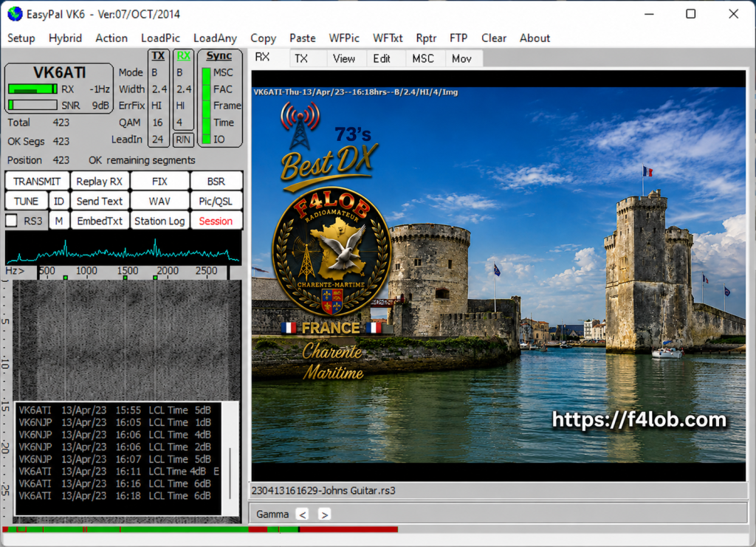This screenshot has height=547, width=756.
Task: Click the TUNE button
Action: 26,201
